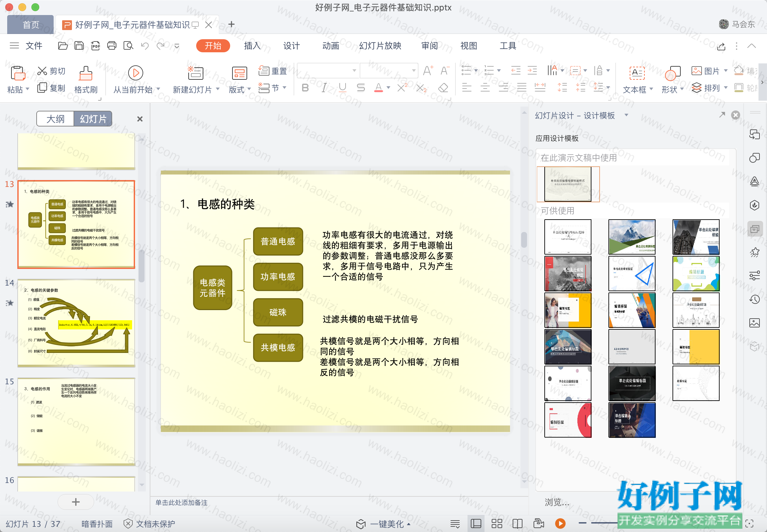Switch to reading view book icon
The width and height of the screenshot is (767, 532).
pyautogui.click(x=517, y=524)
